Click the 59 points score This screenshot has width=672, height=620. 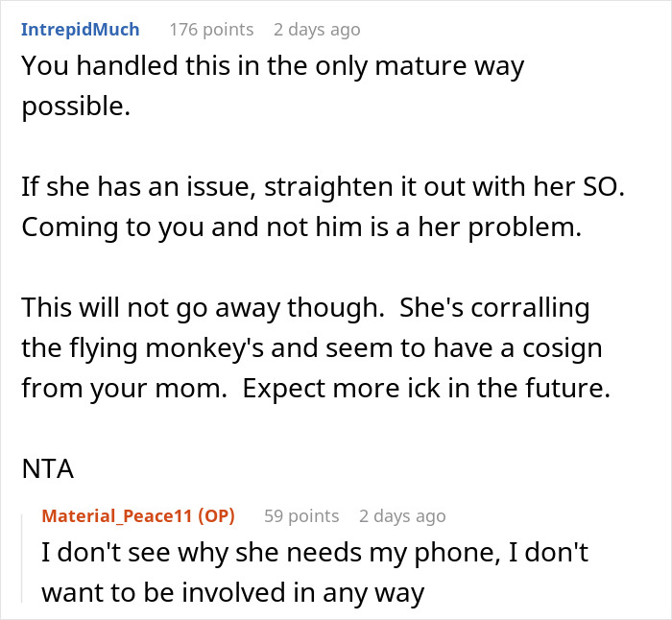tap(301, 515)
